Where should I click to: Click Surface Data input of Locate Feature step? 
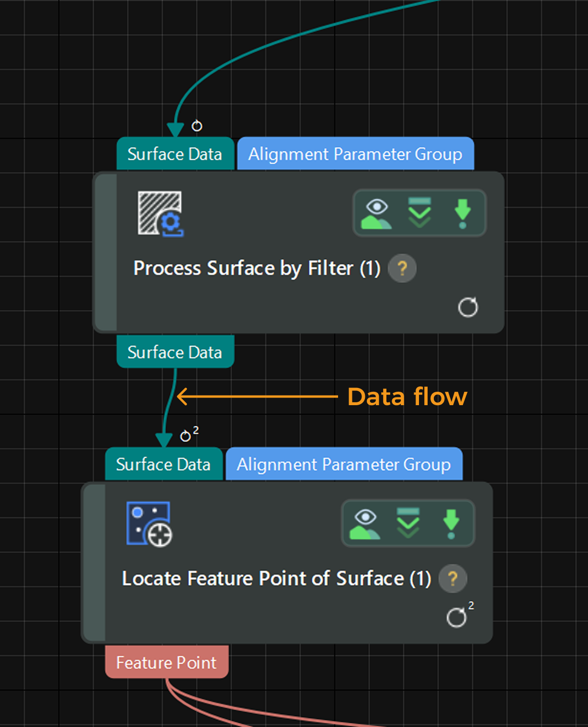pos(163,465)
